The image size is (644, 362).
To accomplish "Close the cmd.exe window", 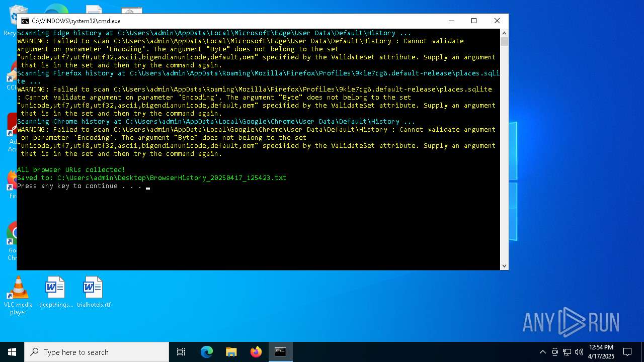I will (497, 21).
